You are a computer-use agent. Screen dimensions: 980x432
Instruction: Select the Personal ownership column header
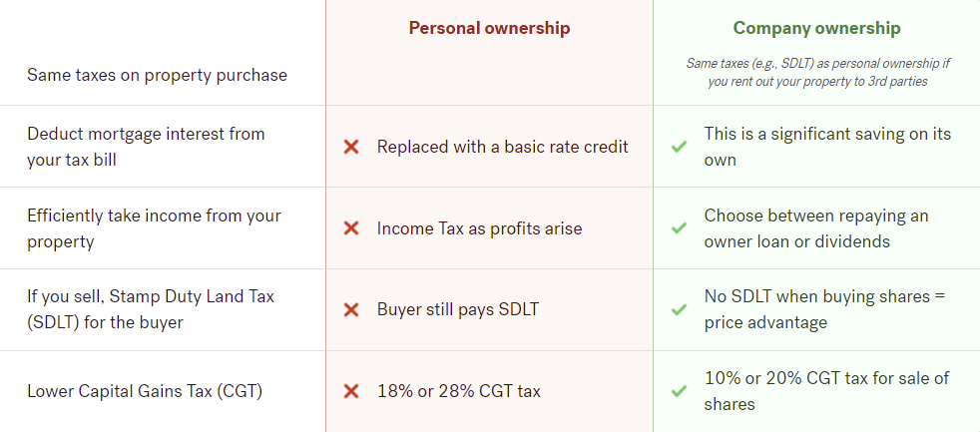coord(489,28)
